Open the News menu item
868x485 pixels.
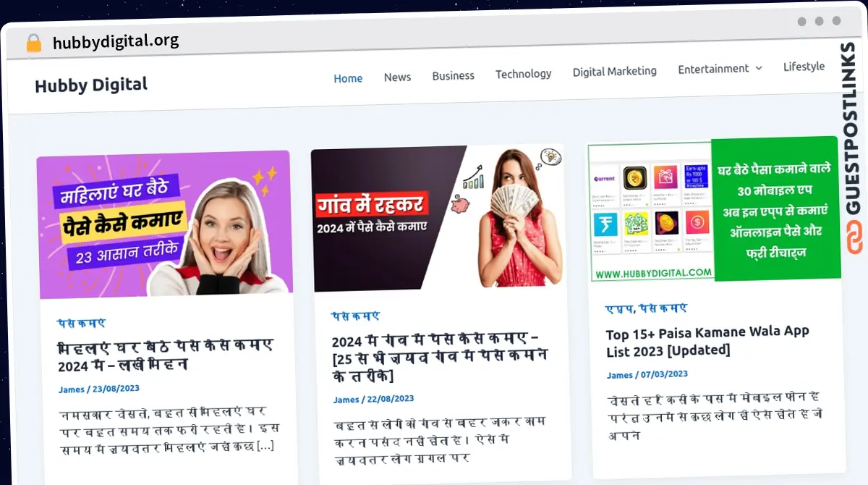tap(397, 77)
